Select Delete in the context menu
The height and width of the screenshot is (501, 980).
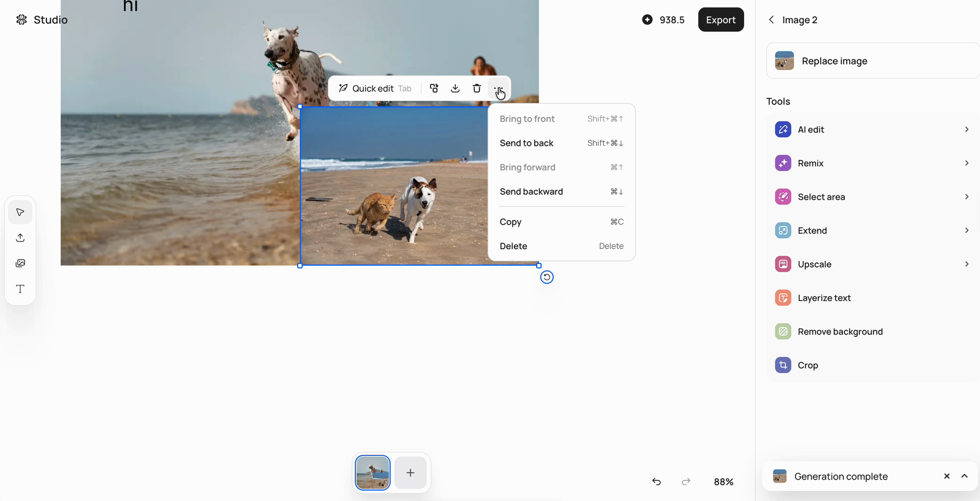pyautogui.click(x=562, y=246)
